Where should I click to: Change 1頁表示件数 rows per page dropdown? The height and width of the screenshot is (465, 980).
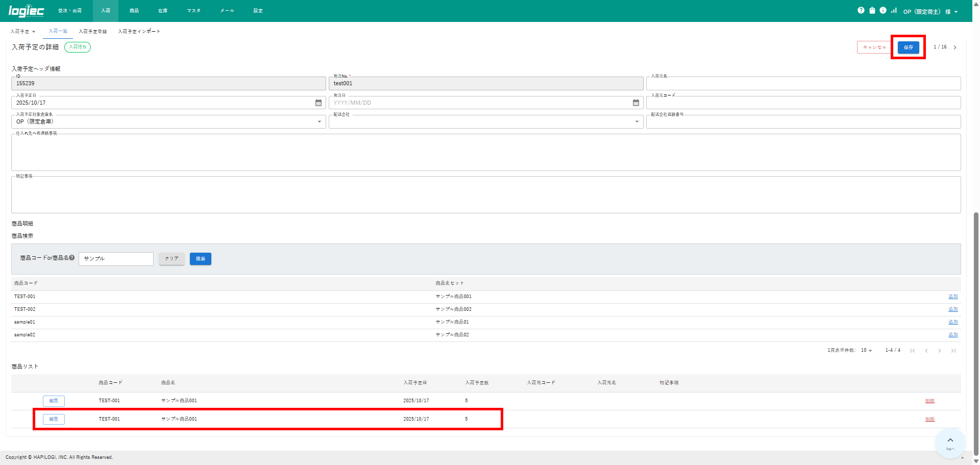pos(866,350)
